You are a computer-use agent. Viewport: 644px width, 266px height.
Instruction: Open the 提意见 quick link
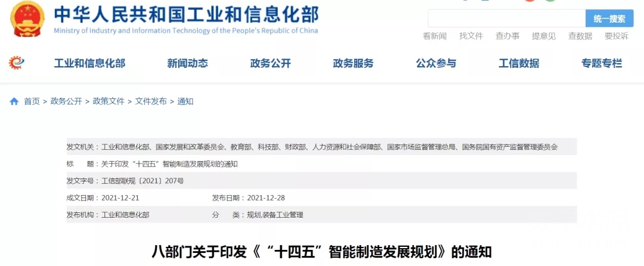544,36
